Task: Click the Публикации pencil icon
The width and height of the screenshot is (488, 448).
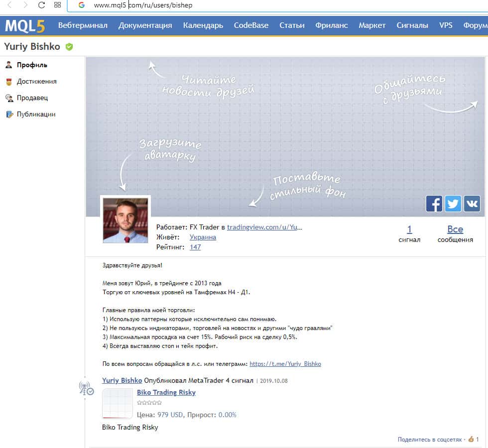Action: [x=9, y=114]
